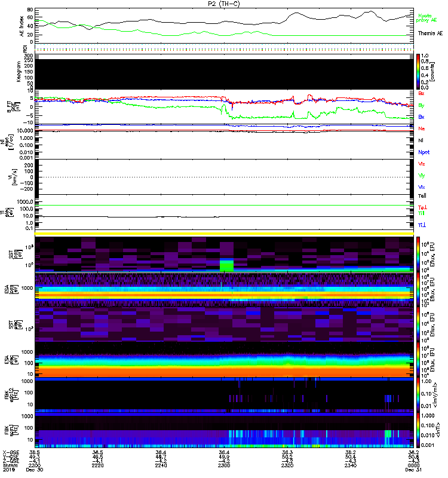448x478 pixels.
Task: Click the hhmm axis label at bottom left
Action: (x=10, y=465)
